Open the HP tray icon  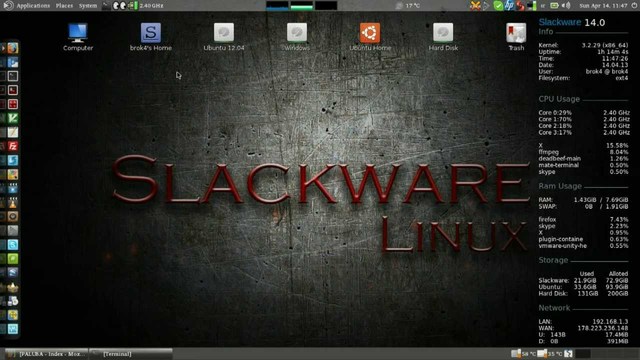pyautogui.click(x=509, y=5)
